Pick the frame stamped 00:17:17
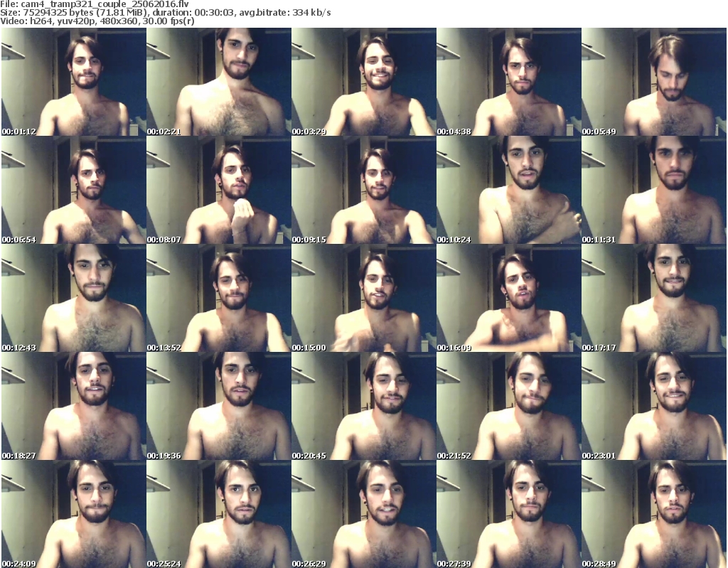This screenshot has height=568, width=728. [654, 298]
